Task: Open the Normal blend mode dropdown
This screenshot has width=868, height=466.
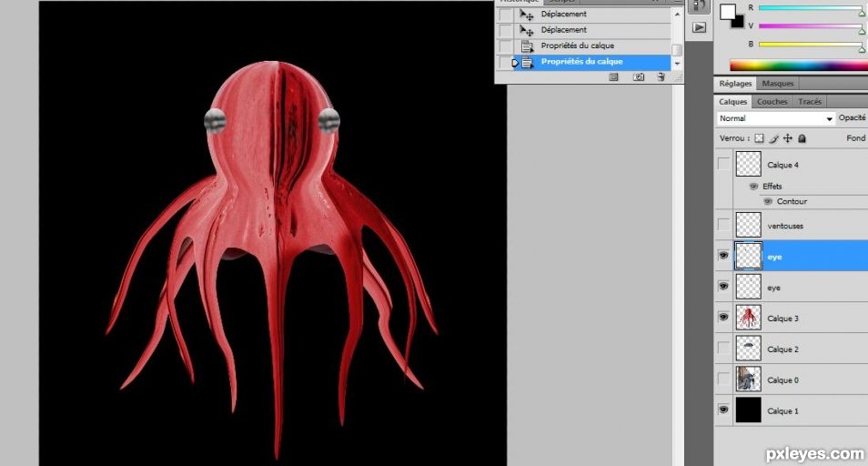Action: coord(775,118)
